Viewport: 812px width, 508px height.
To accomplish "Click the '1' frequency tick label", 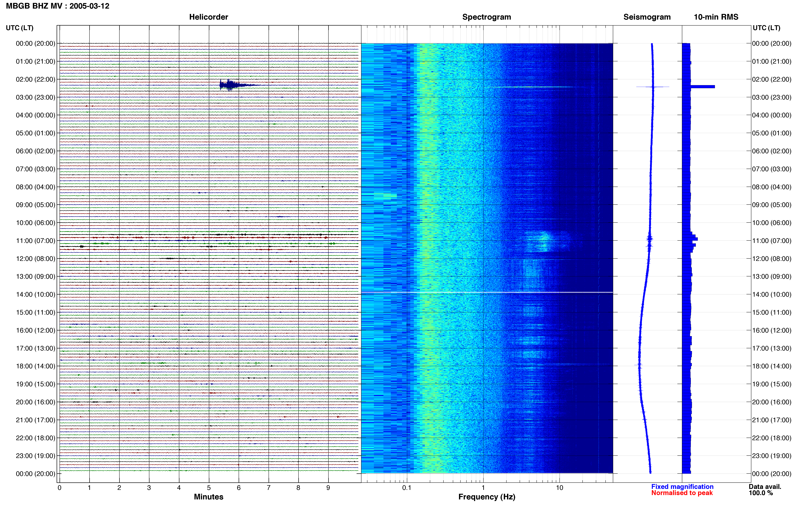I will click(x=483, y=488).
